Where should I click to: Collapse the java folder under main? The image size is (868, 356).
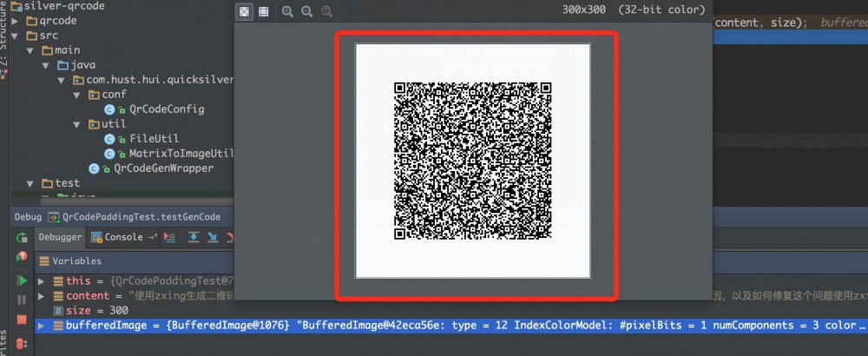point(45,65)
